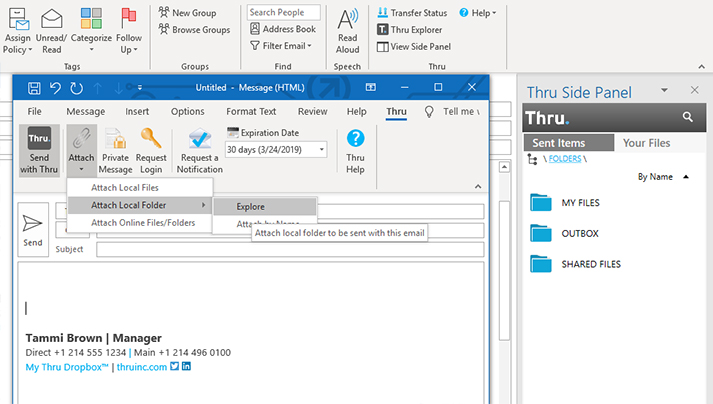The width and height of the screenshot is (713, 404).
Task: Send the email with Send button
Action: point(33,230)
